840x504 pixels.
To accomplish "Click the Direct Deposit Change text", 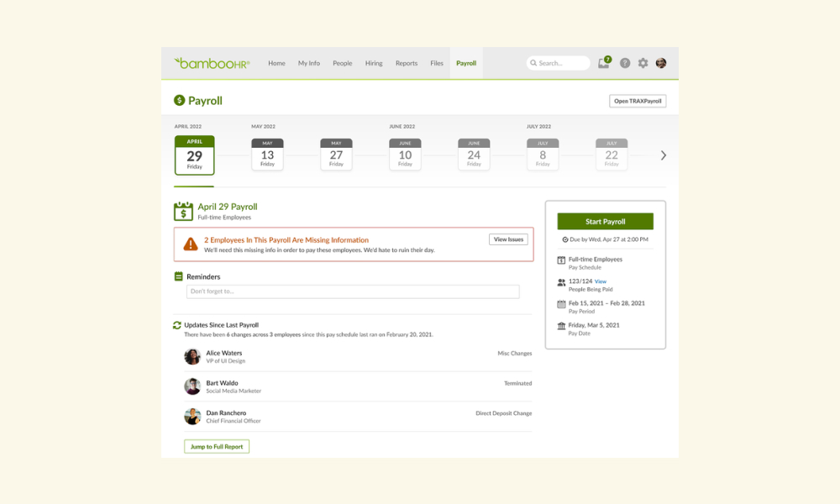I will point(503,413).
